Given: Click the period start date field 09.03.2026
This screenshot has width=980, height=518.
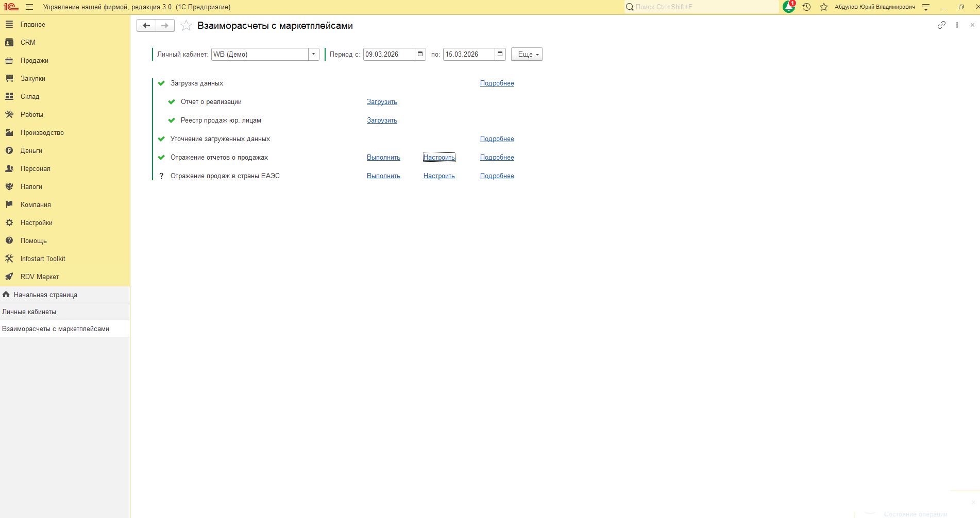Looking at the screenshot, I should tap(390, 54).
